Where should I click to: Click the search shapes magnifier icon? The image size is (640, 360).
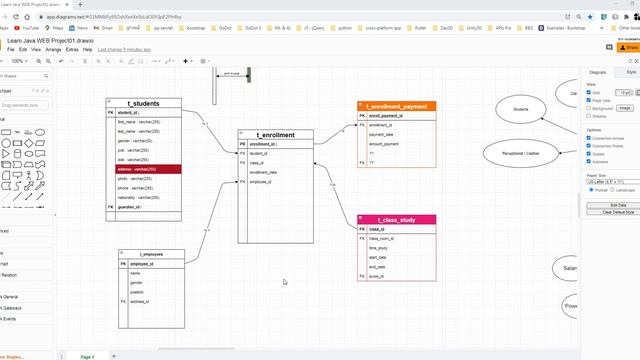coord(46,76)
